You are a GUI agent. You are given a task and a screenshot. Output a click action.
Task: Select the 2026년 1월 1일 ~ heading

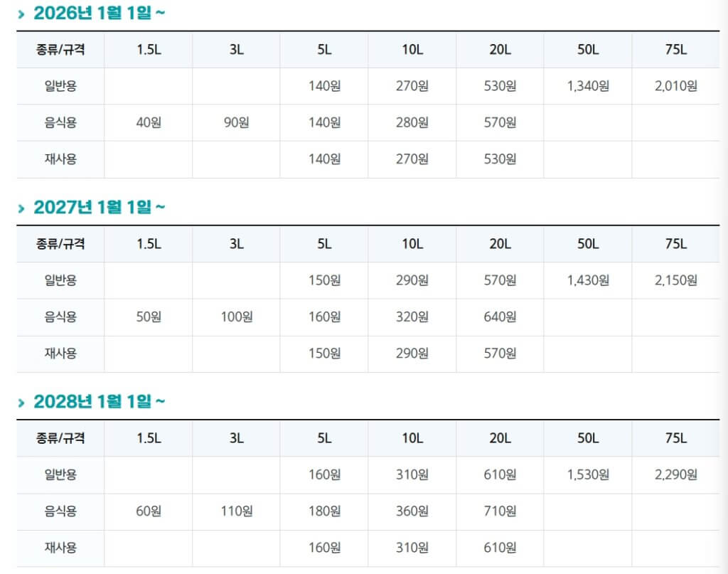[x=100, y=13]
